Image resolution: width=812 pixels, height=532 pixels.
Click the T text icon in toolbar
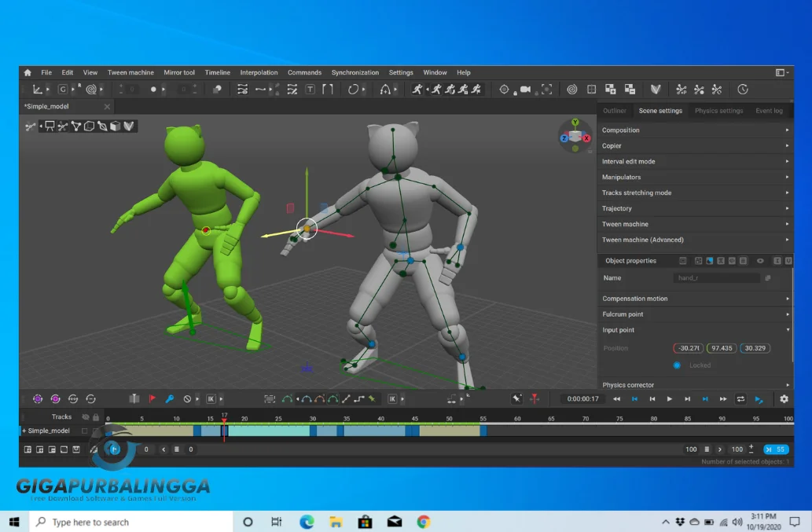[x=310, y=90]
